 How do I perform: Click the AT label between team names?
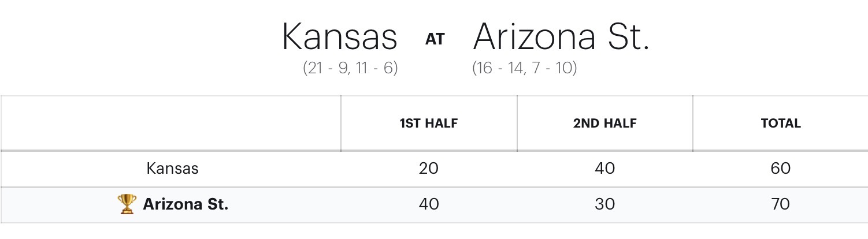click(x=435, y=39)
